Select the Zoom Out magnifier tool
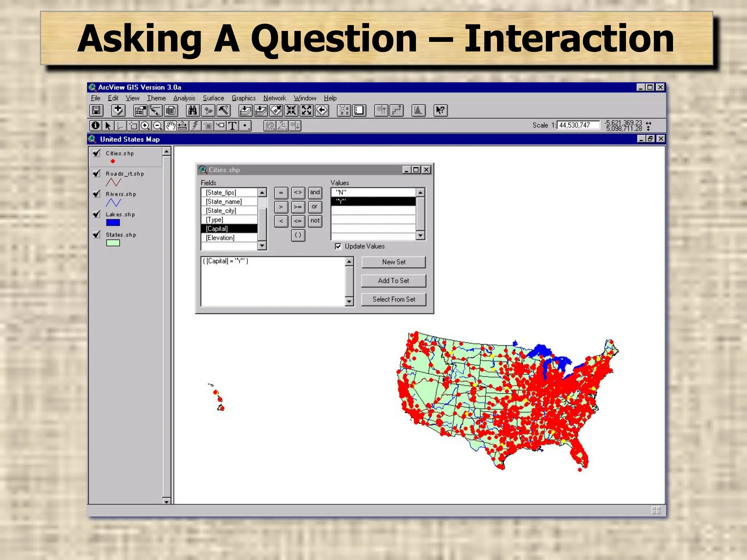 click(158, 126)
